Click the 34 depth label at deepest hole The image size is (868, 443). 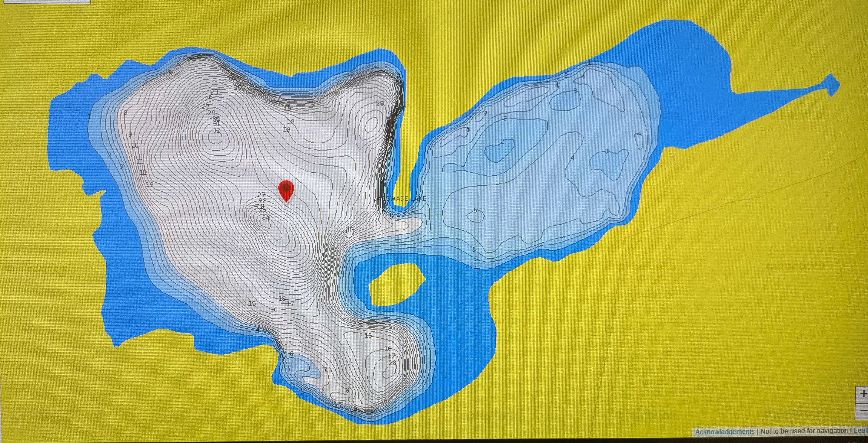(x=266, y=218)
